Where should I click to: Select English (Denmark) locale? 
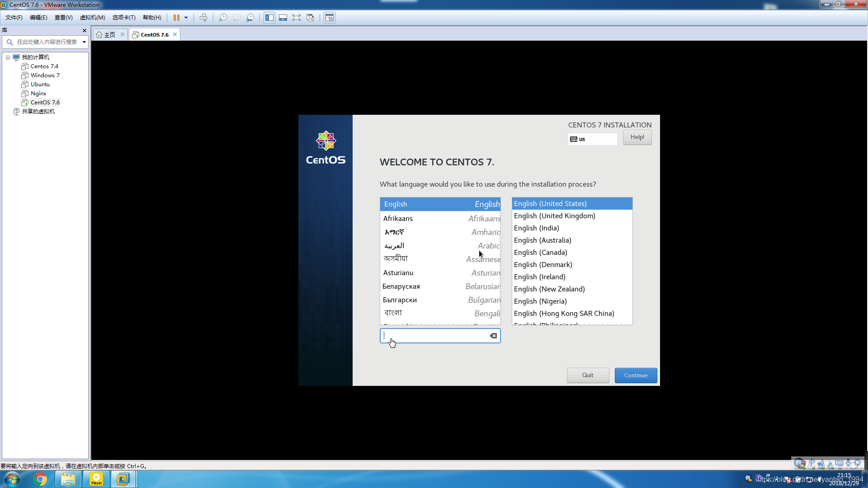tap(572, 265)
